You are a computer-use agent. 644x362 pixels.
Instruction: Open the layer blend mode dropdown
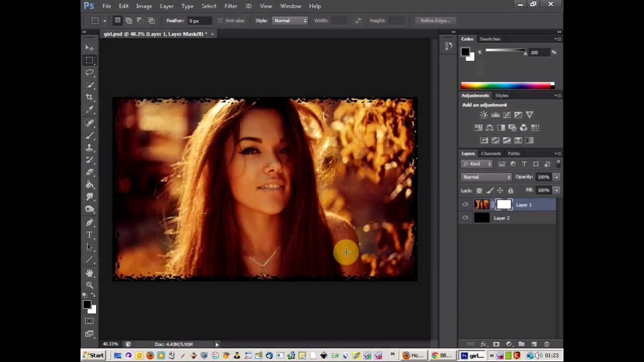[x=487, y=177]
